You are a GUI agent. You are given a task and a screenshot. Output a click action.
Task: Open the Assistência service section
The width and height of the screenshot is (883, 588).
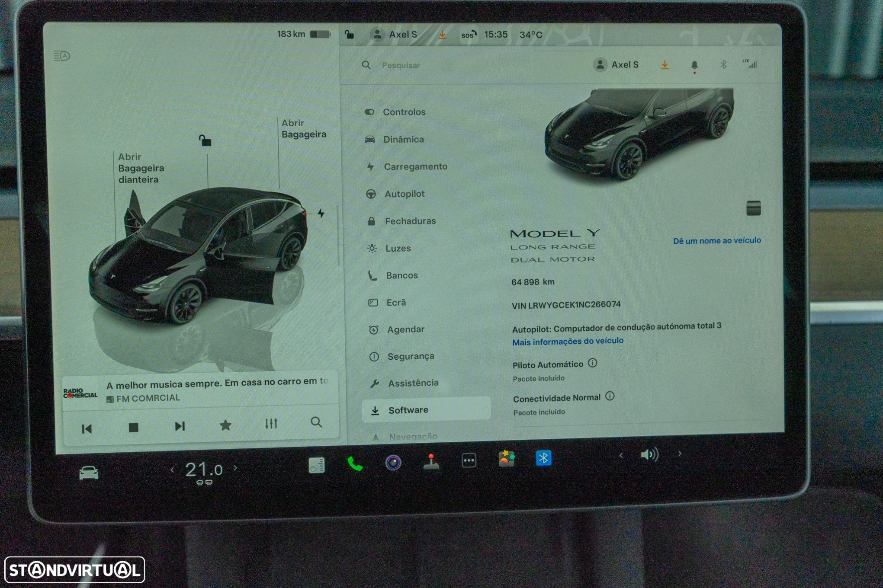[404, 383]
